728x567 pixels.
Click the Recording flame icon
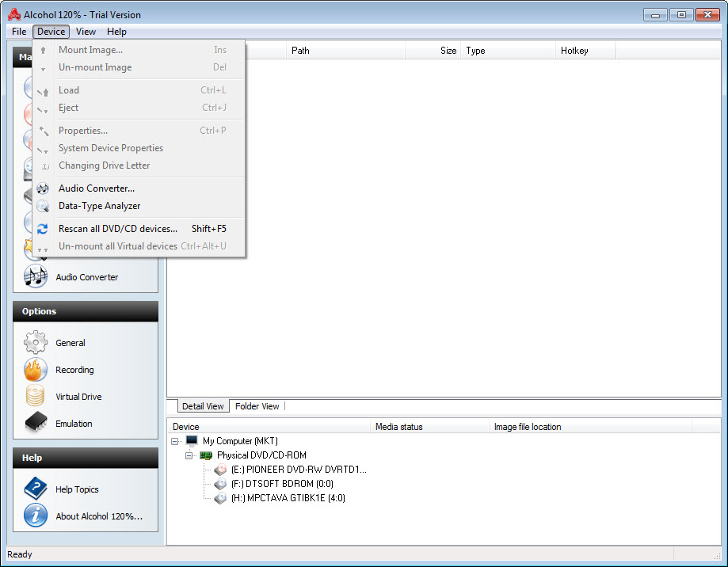(36, 369)
